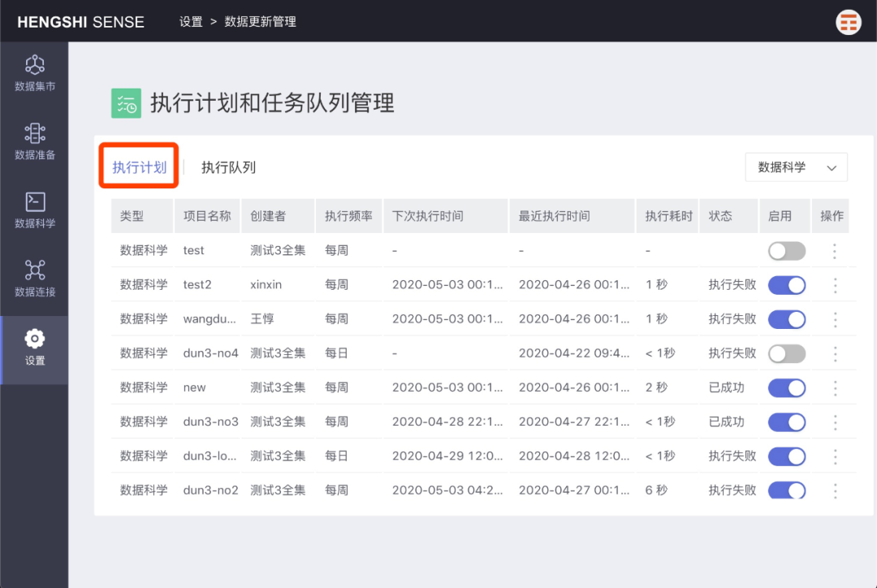
Task: Enable the toggle for the test plan
Action: pos(786,250)
